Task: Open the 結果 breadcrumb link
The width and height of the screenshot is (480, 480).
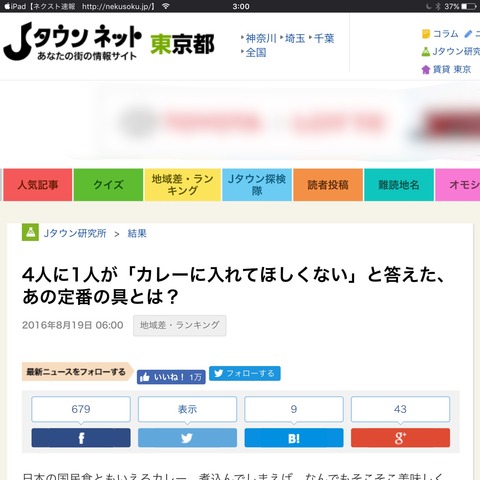Action: [x=137, y=233]
